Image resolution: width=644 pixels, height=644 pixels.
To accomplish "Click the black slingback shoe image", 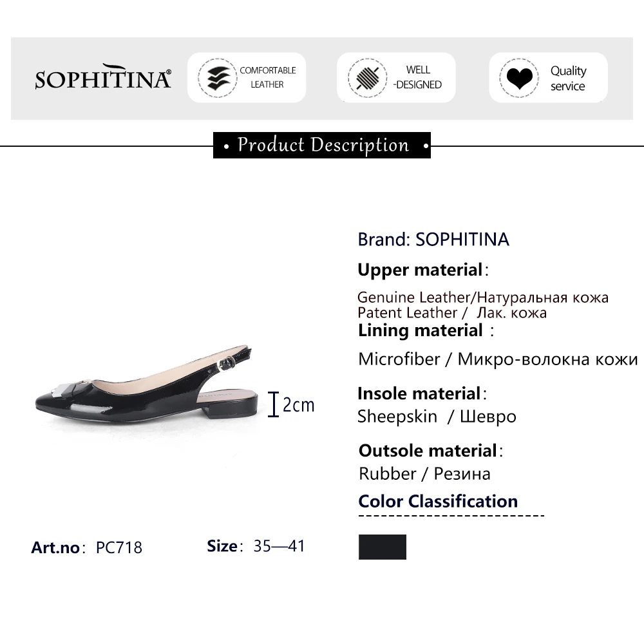I will point(147,386).
